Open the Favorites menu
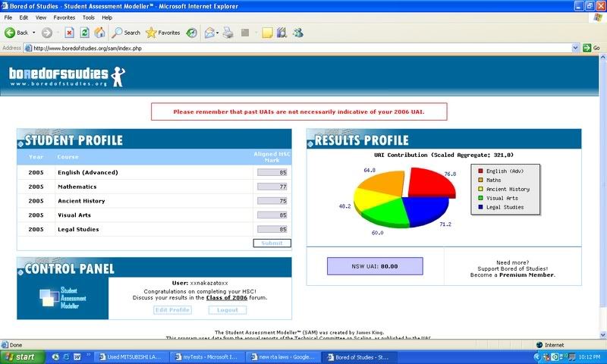 coord(64,17)
